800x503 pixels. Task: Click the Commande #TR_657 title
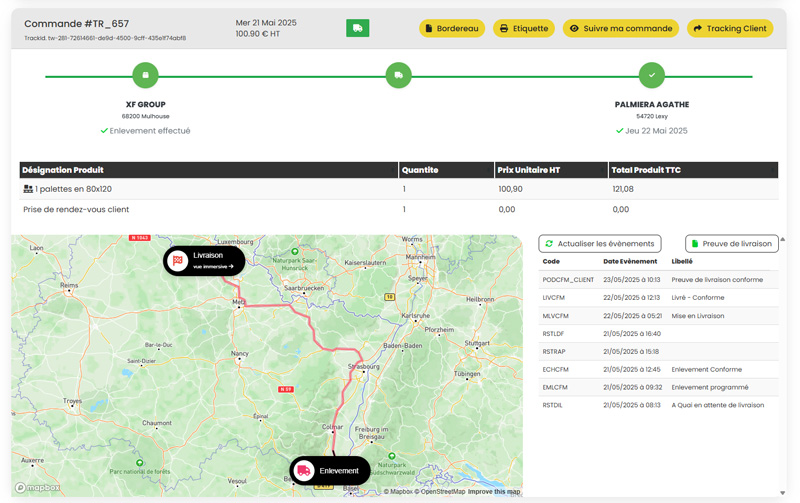(x=77, y=23)
